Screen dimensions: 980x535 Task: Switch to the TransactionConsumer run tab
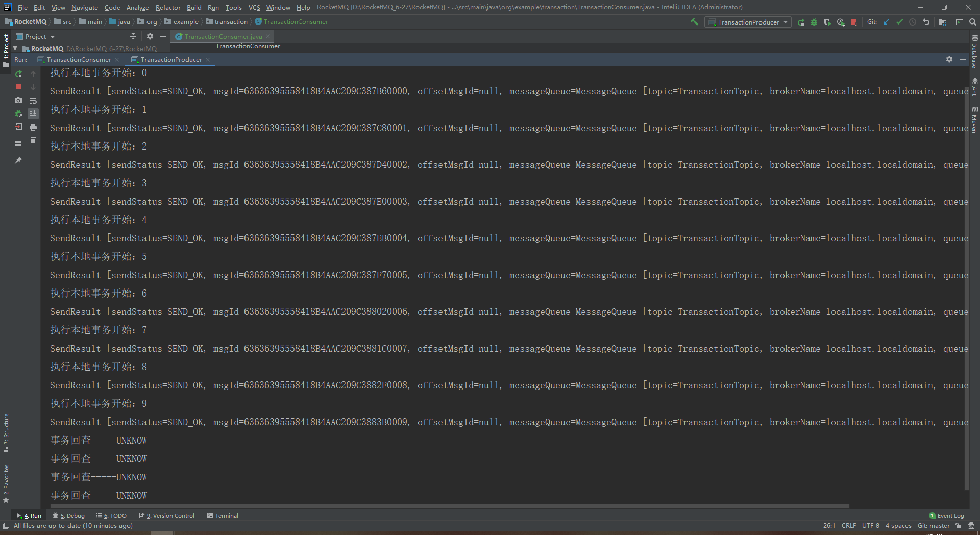pyautogui.click(x=79, y=60)
